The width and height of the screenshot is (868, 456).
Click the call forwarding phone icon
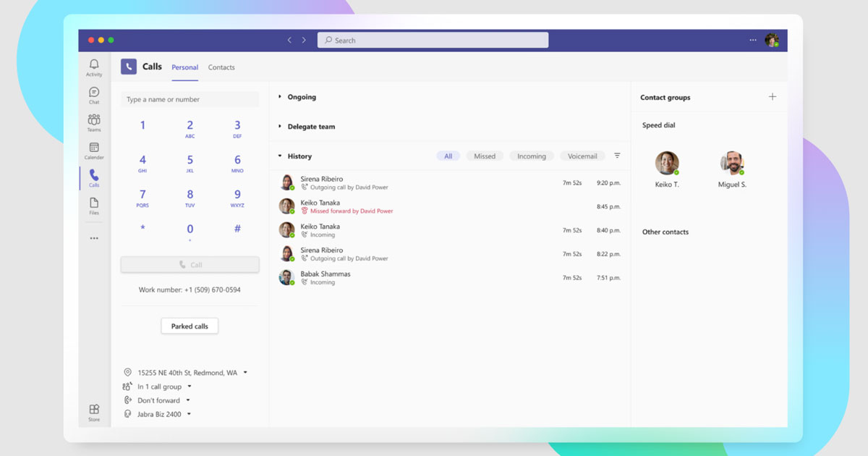tap(127, 400)
